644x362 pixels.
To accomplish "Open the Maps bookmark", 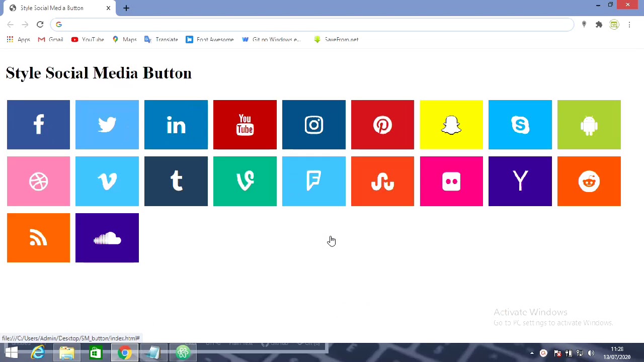I will coord(124,39).
